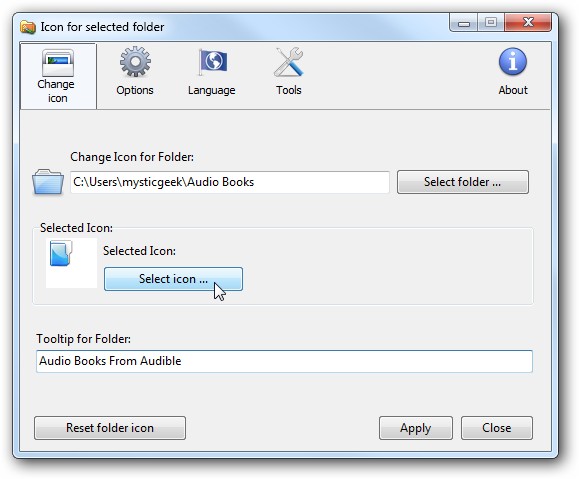Click the Select icon ... button

pyautogui.click(x=173, y=279)
